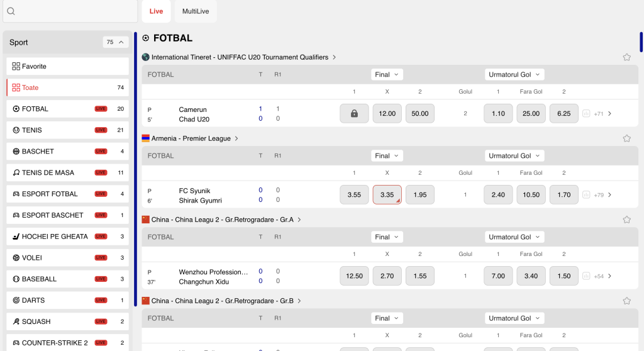The width and height of the screenshot is (644, 351).
Task: Select odds 1.95 for Shirak Gyumri win
Action: (x=419, y=195)
